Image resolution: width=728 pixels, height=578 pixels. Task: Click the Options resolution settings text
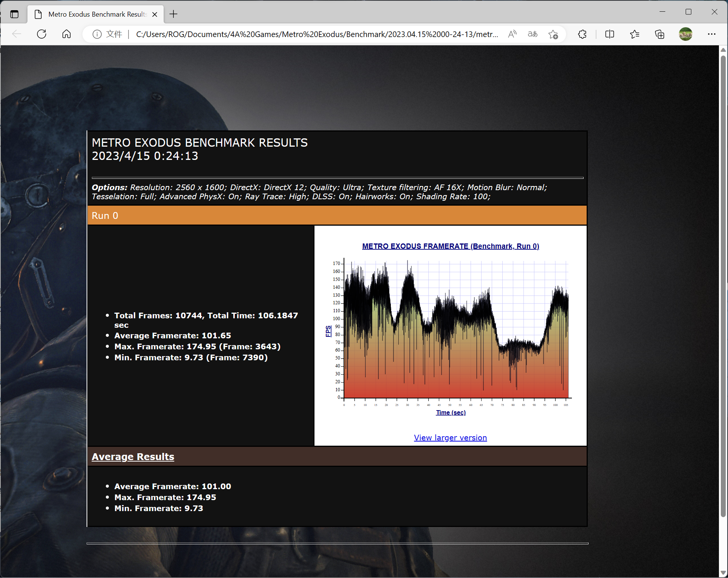pos(319,192)
